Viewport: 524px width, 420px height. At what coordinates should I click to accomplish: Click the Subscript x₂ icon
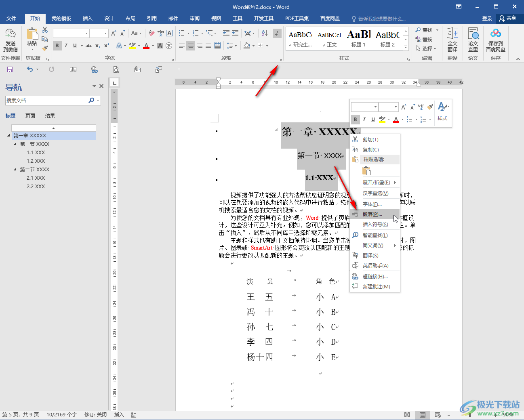tap(98, 46)
